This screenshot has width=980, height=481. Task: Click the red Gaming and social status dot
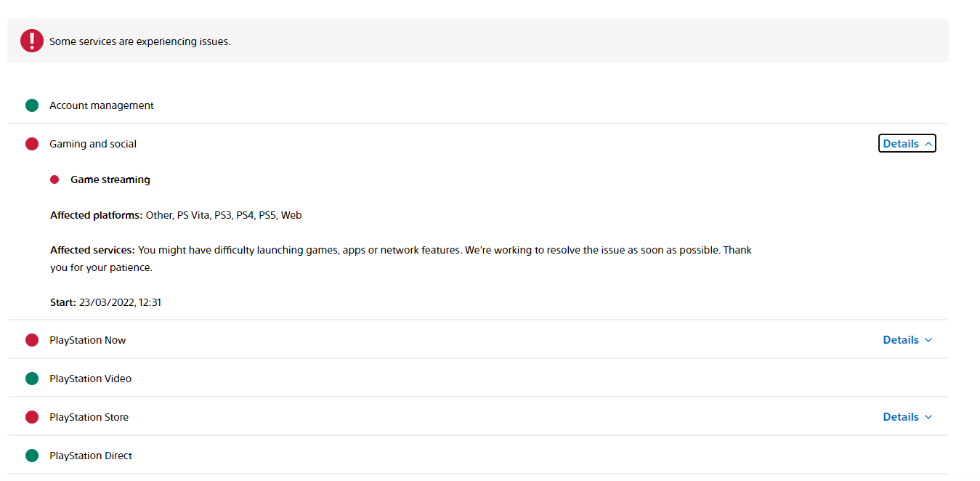pos(32,144)
